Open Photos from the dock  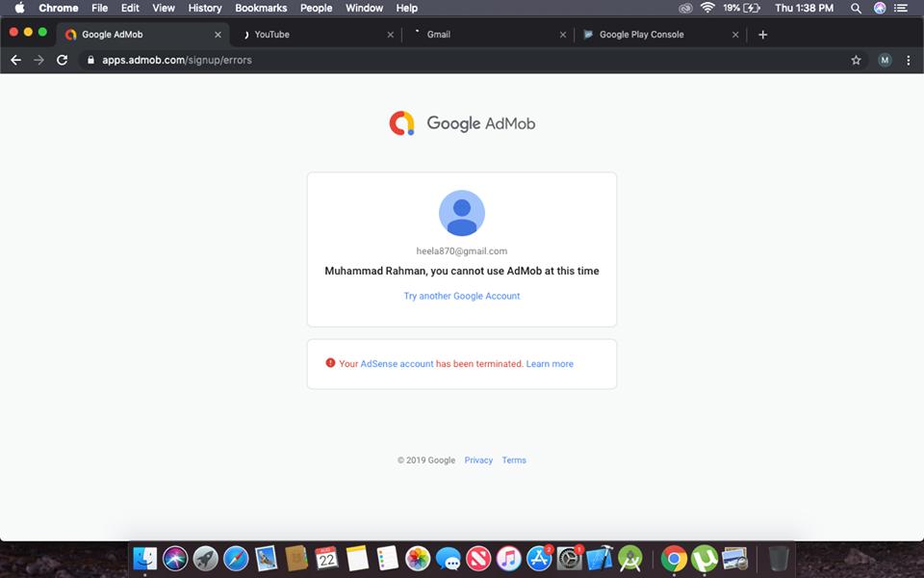[x=417, y=558]
